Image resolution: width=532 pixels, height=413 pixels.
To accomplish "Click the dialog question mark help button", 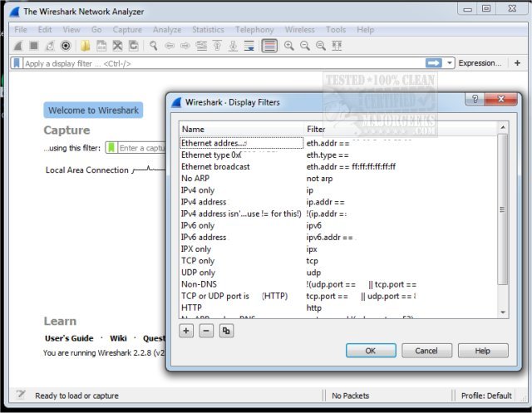I will click(x=475, y=99).
